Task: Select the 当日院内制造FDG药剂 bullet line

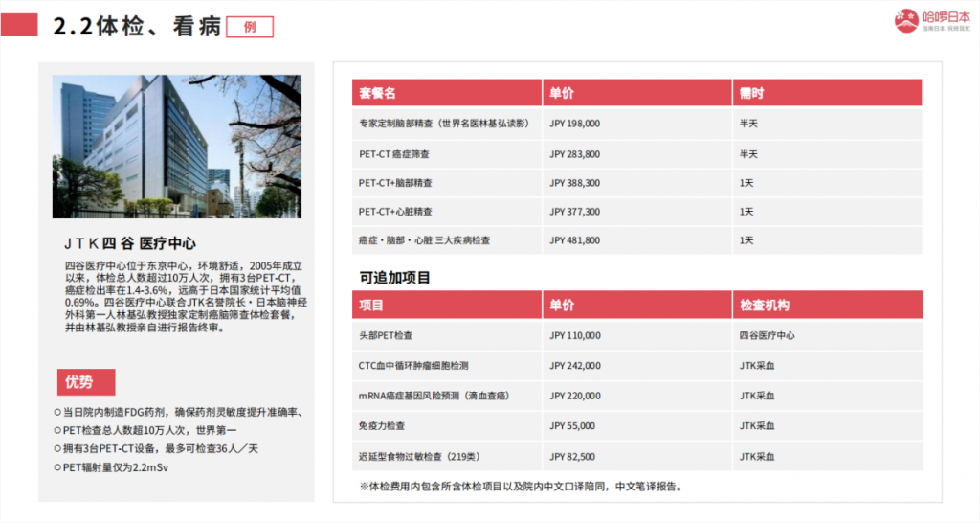Action: [179, 412]
